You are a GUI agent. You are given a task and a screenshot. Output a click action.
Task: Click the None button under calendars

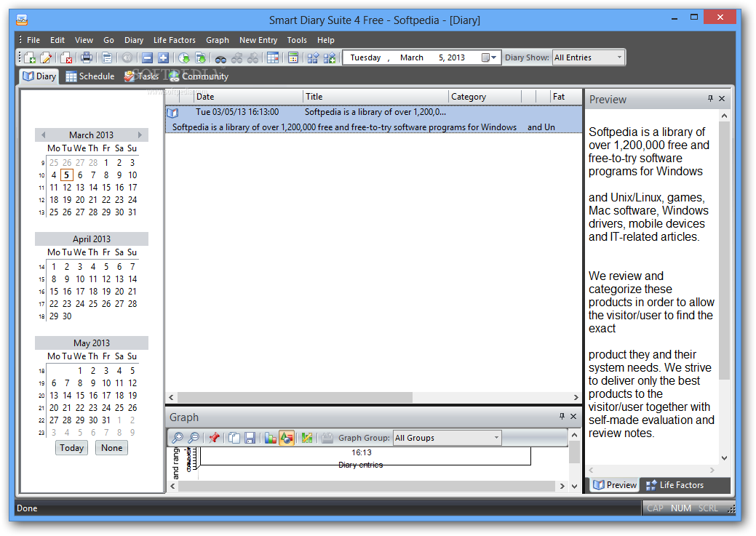(111, 448)
